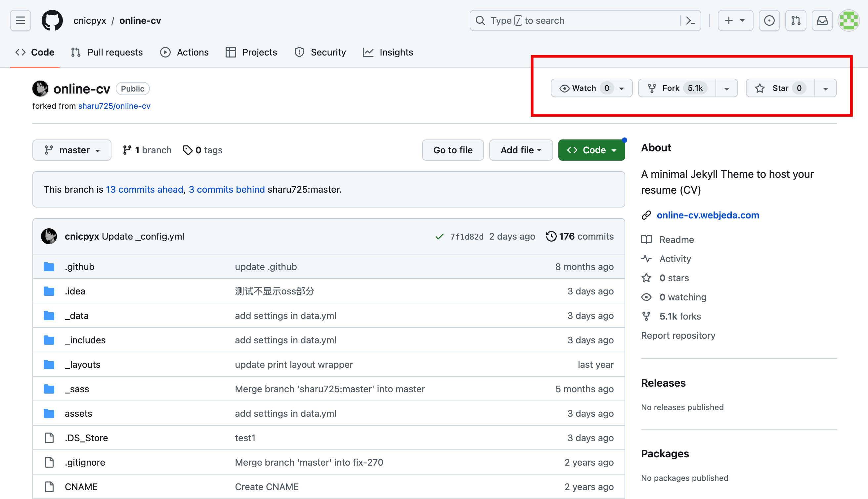Star the repository
Image resolution: width=868 pixels, height=499 pixels.
coord(780,88)
